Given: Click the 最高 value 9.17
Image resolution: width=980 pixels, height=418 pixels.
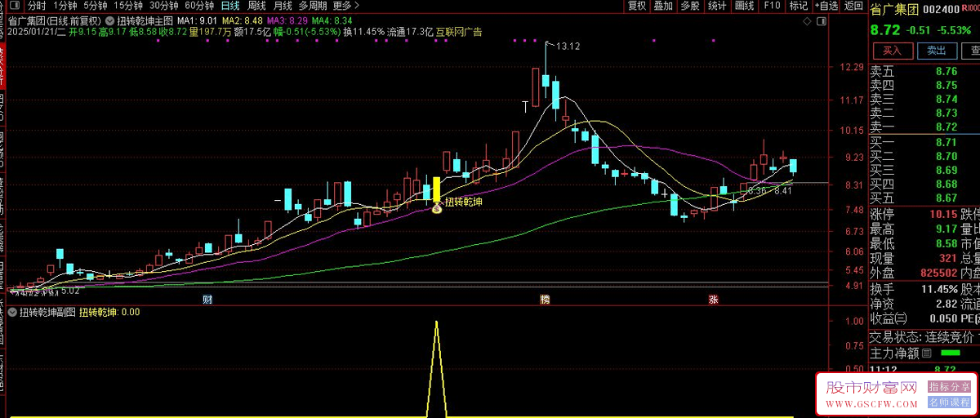Looking at the screenshot, I should 947,230.
